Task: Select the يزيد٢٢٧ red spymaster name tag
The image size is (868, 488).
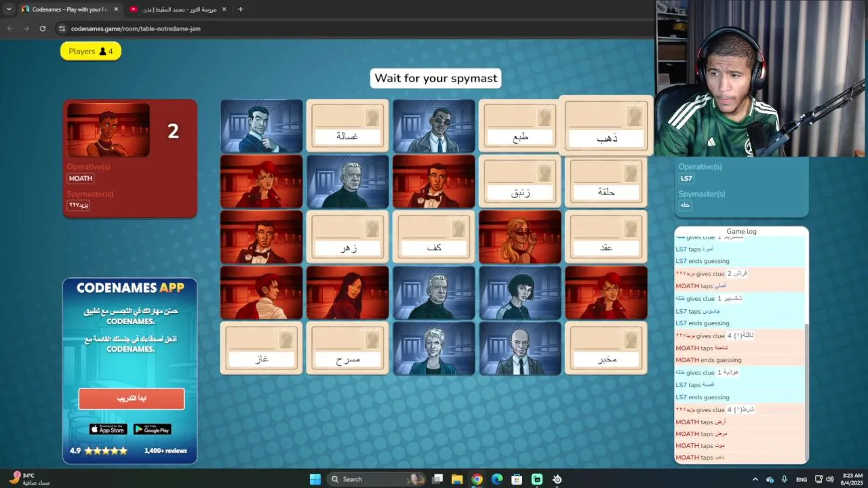Action: pos(78,205)
